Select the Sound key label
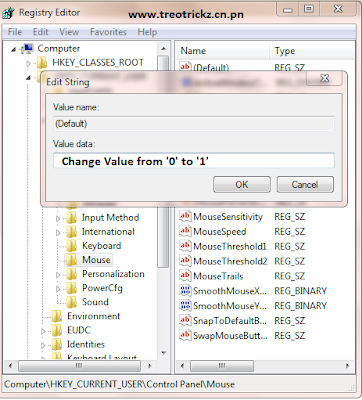Viewport: 362px width, 400px height. click(95, 302)
